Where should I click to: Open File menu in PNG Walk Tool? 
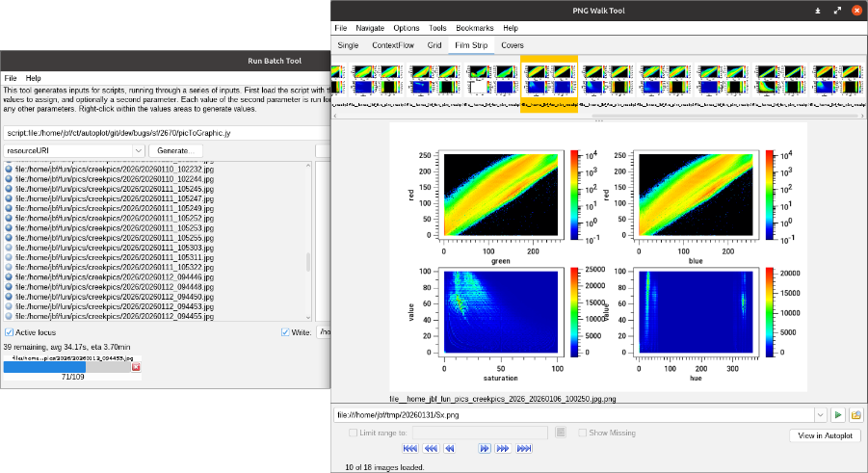tap(340, 28)
